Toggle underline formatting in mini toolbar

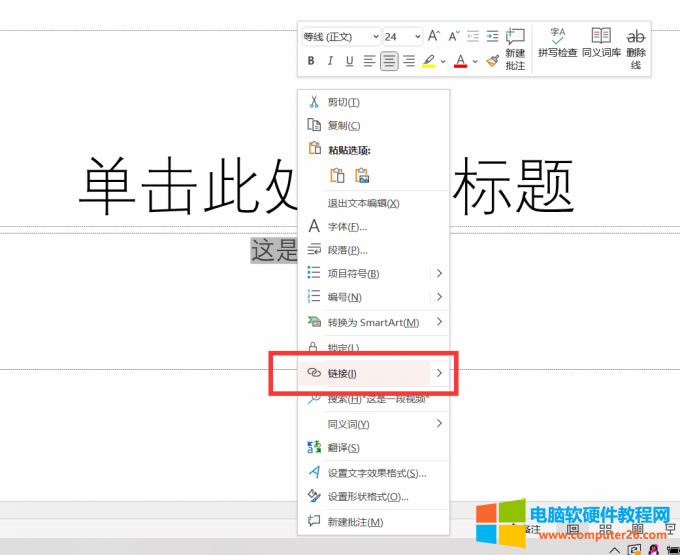click(349, 61)
